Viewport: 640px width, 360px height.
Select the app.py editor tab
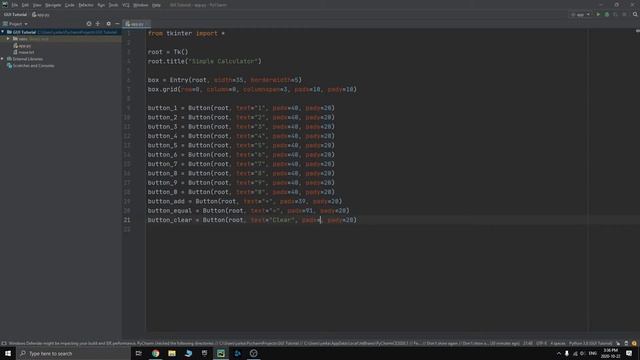click(x=137, y=24)
